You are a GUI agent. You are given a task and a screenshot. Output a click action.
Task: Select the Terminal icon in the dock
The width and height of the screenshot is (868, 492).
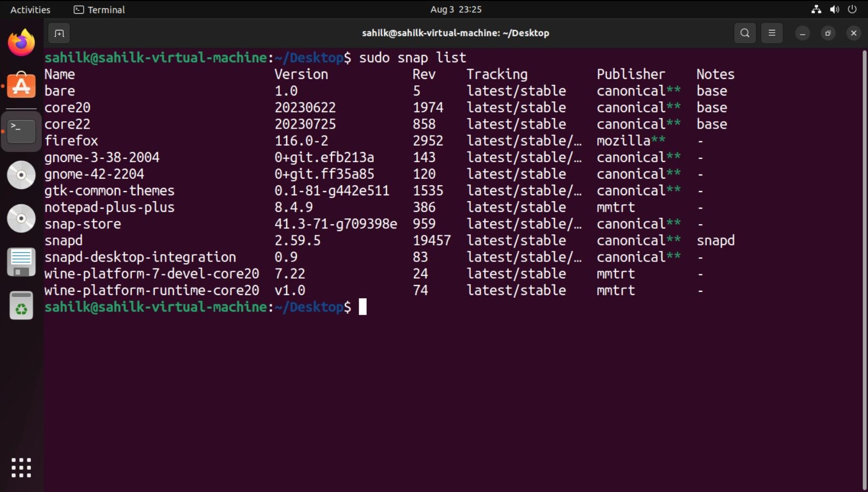pyautogui.click(x=21, y=131)
